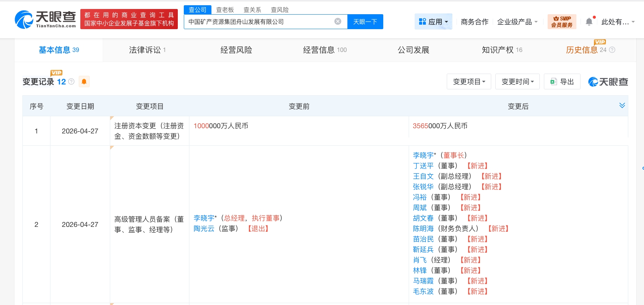The height and width of the screenshot is (305, 644).
Task: Open the 变更时间 filter dropdown
Action: (517, 81)
